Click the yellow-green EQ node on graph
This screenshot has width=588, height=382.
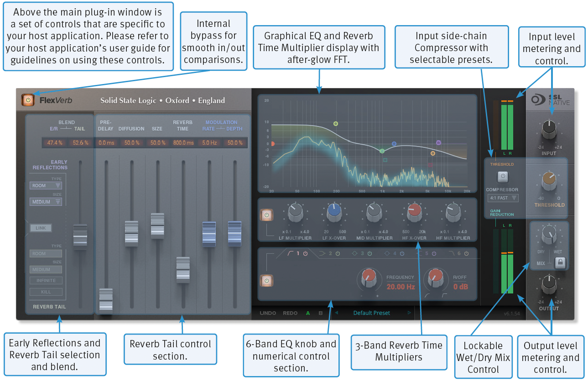pos(336,124)
